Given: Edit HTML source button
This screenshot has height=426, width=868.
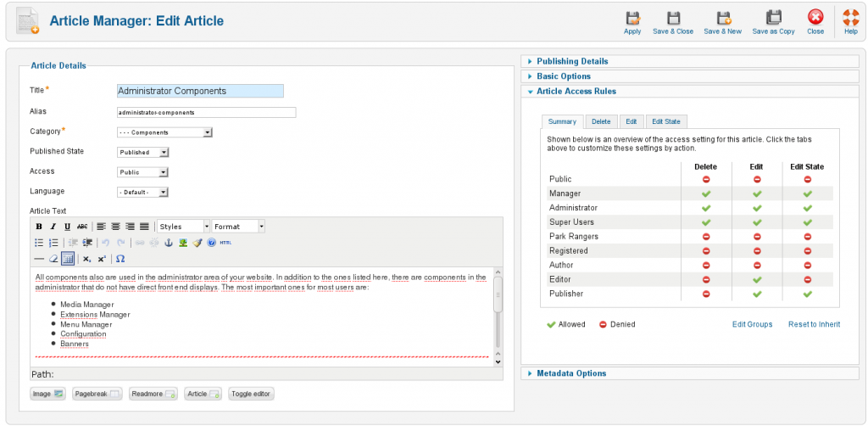Looking at the screenshot, I should (x=225, y=243).
